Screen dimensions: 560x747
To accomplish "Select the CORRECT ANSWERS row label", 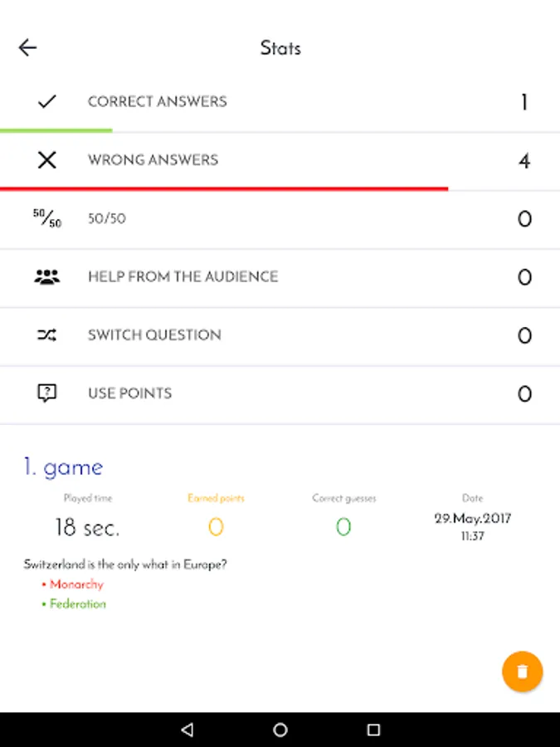I will coord(158,102).
